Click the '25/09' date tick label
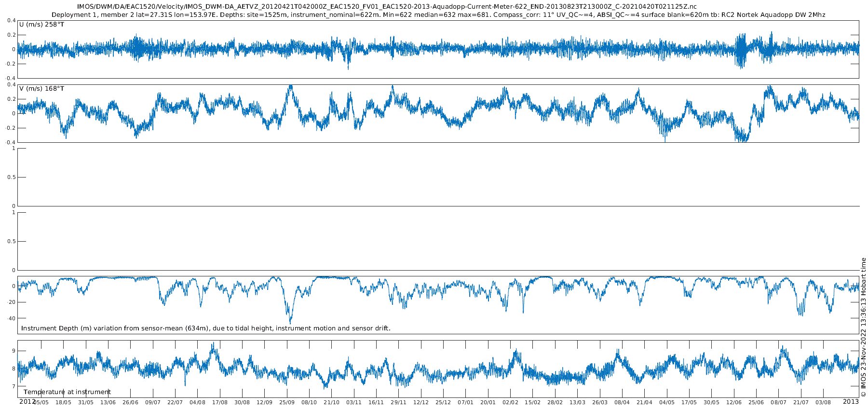 coord(287,403)
